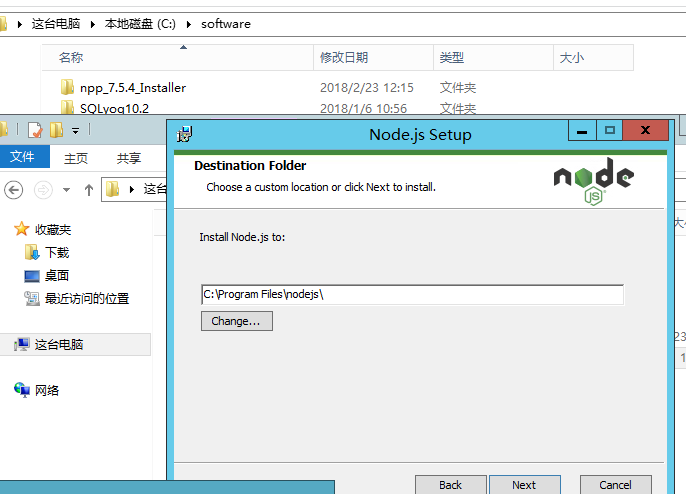Click the New folder quick access icon

56,130
